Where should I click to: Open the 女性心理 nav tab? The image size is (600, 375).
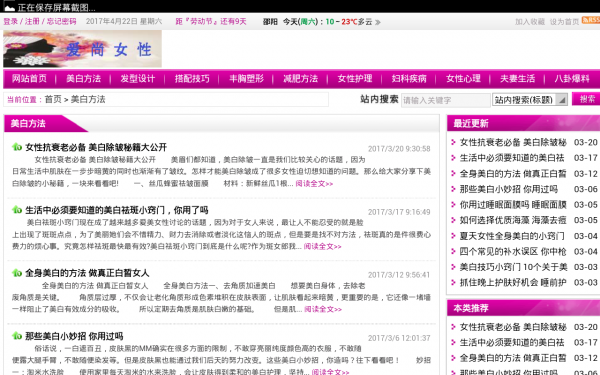pos(463,78)
